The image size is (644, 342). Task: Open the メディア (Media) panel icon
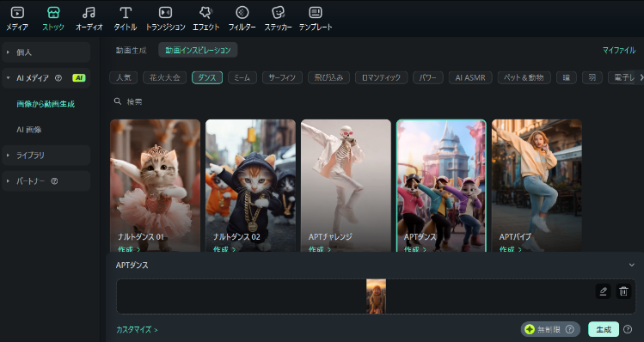click(x=17, y=13)
